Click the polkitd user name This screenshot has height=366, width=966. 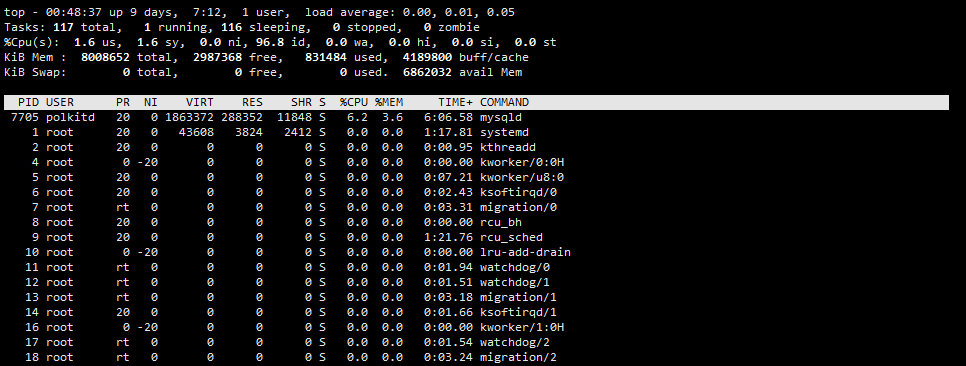click(70, 118)
